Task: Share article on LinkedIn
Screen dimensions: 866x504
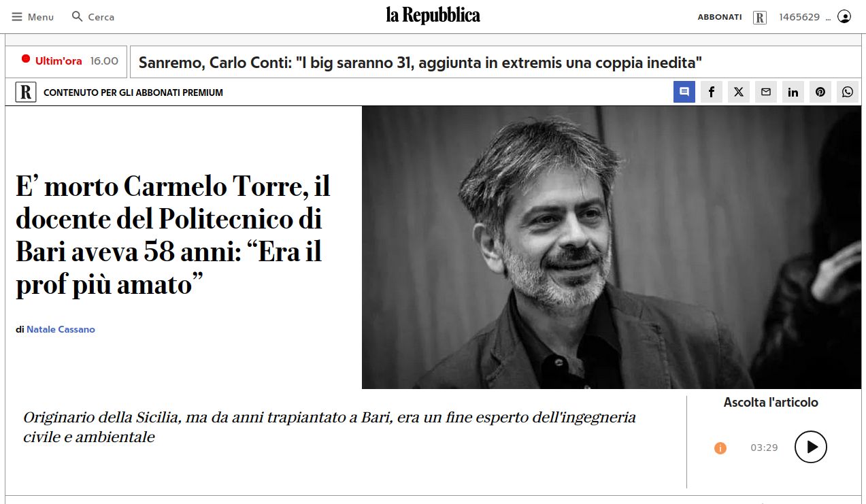Action: click(793, 92)
